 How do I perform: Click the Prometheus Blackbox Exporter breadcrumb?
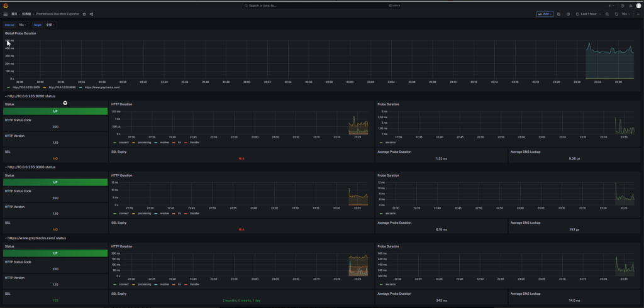point(57,14)
